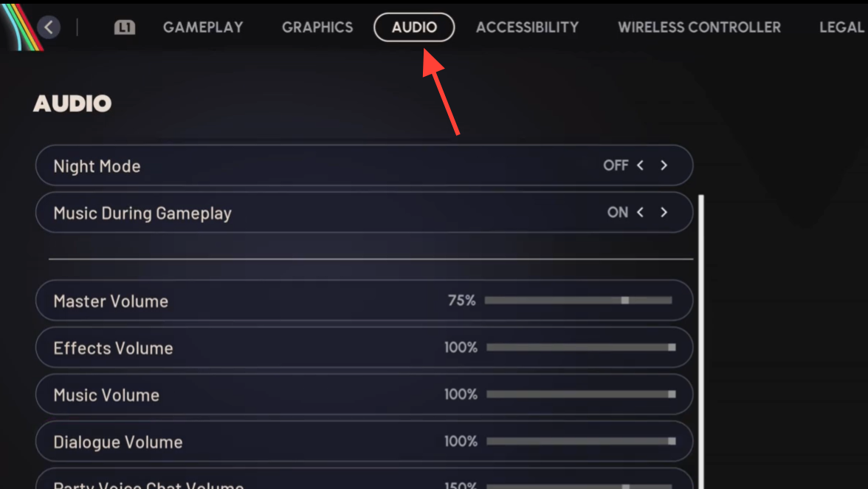Click left arrow for Night Mode
Image resolution: width=868 pixels, height=489 pixels.
pyautogui.click(x=641, y=165)
